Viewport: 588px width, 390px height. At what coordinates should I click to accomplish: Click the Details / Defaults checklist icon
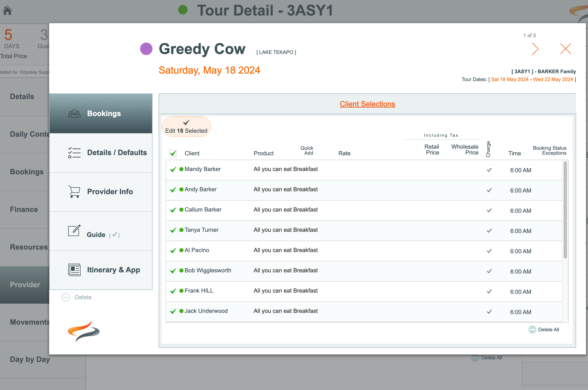(x=74, y=152)
